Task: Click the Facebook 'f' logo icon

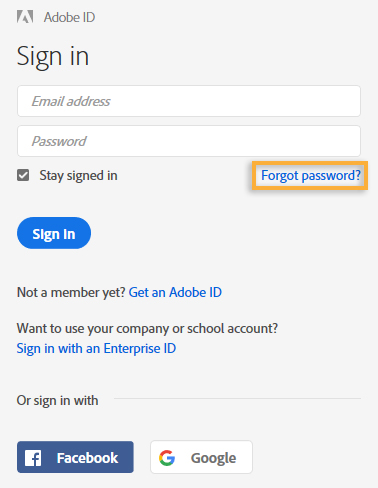Action: tap(33, 458)
